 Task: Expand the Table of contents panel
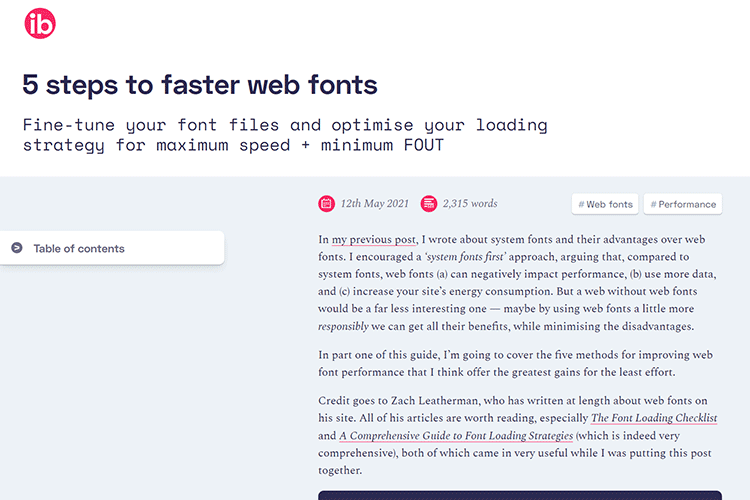point(110,248)
